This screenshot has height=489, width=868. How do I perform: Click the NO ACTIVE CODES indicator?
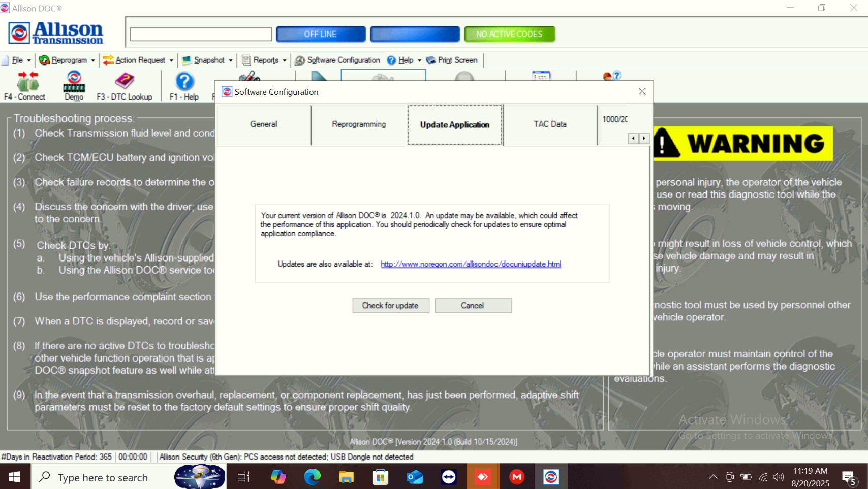click(509, 34)
